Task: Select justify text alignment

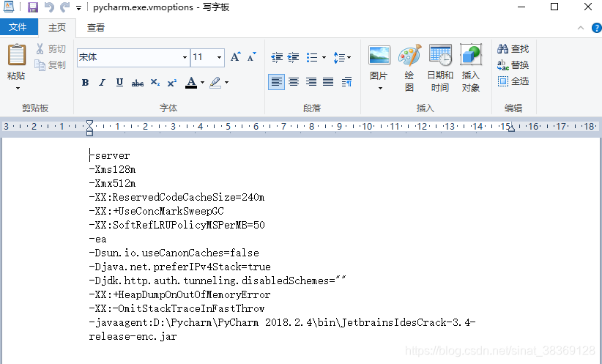Action: pyautogui.click(x=328, y=82)
